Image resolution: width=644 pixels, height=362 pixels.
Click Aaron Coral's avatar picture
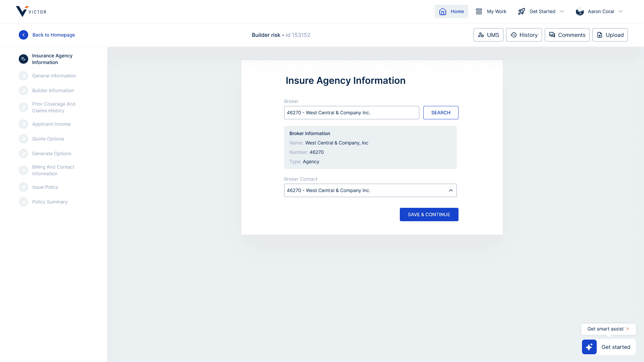580,12
